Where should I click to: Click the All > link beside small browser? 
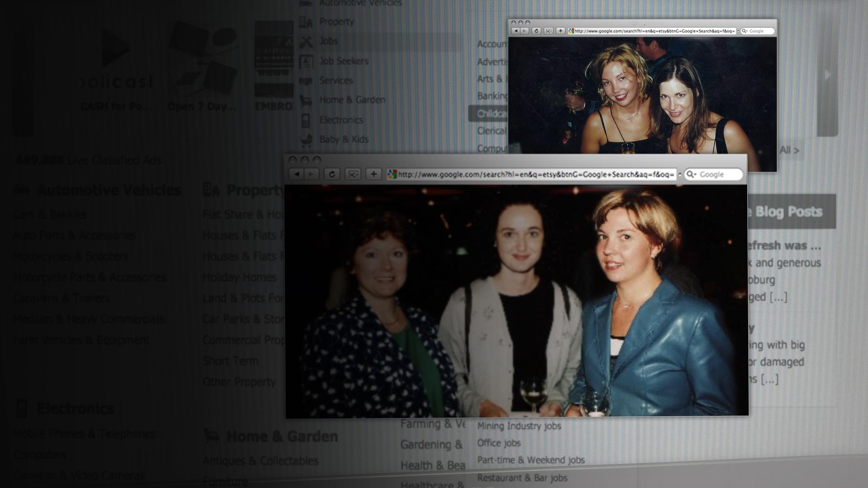pos(789,150)
